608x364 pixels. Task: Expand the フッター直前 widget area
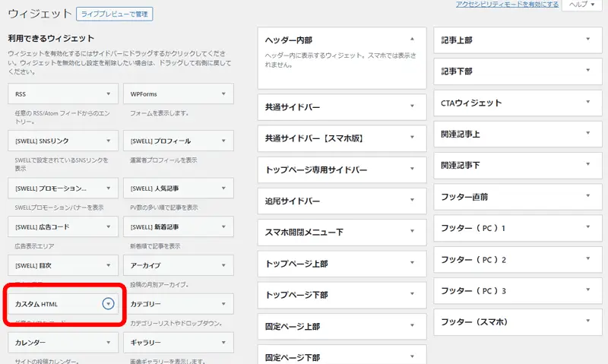(x=587, y=196)
